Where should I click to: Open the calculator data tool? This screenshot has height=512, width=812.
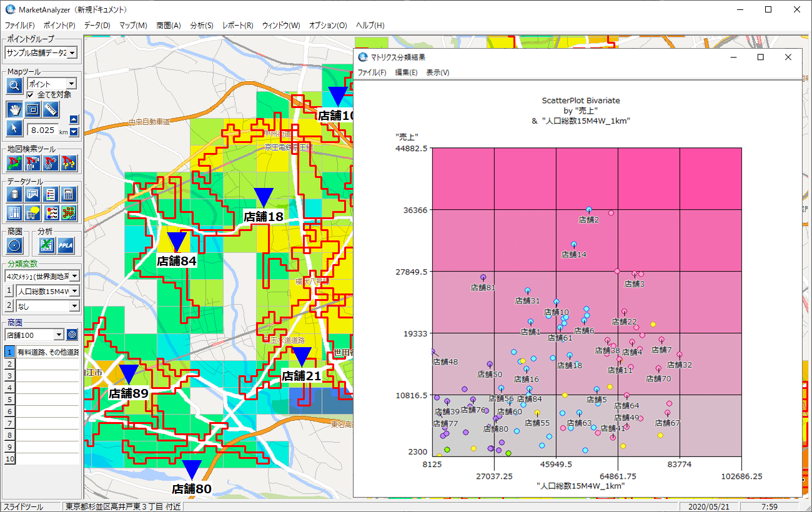tap(69, 194)
